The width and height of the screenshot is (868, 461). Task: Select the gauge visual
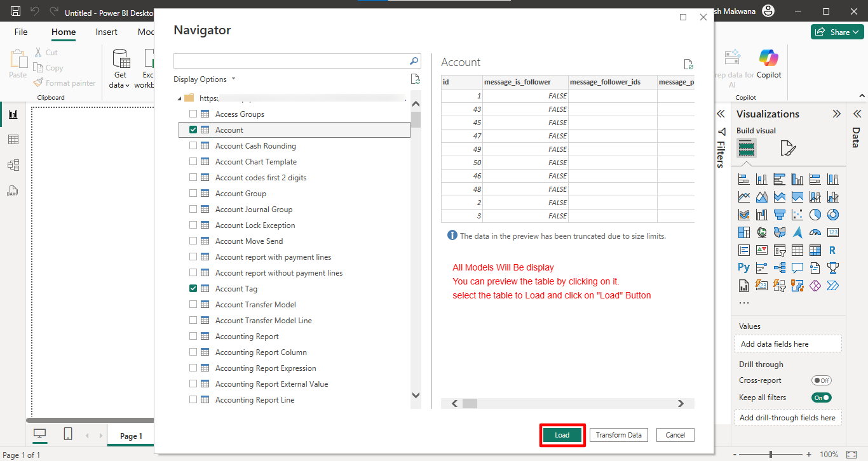(x=815, y=232)
